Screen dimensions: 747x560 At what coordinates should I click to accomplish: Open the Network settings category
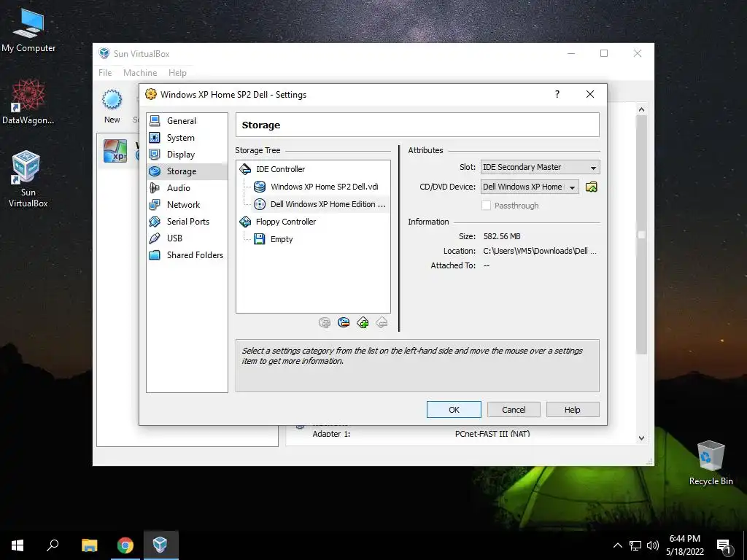(x=187, y=205)
